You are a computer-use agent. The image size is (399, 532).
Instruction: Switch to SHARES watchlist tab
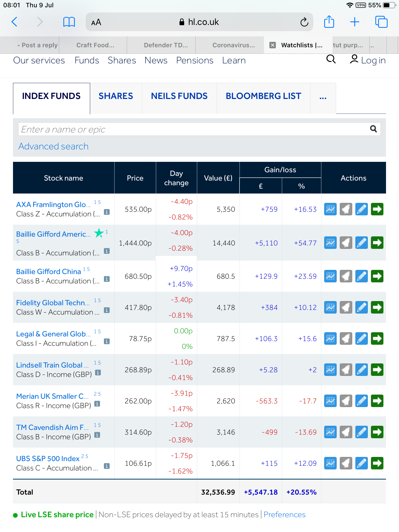pyautogui.click(x=116, y=96)
